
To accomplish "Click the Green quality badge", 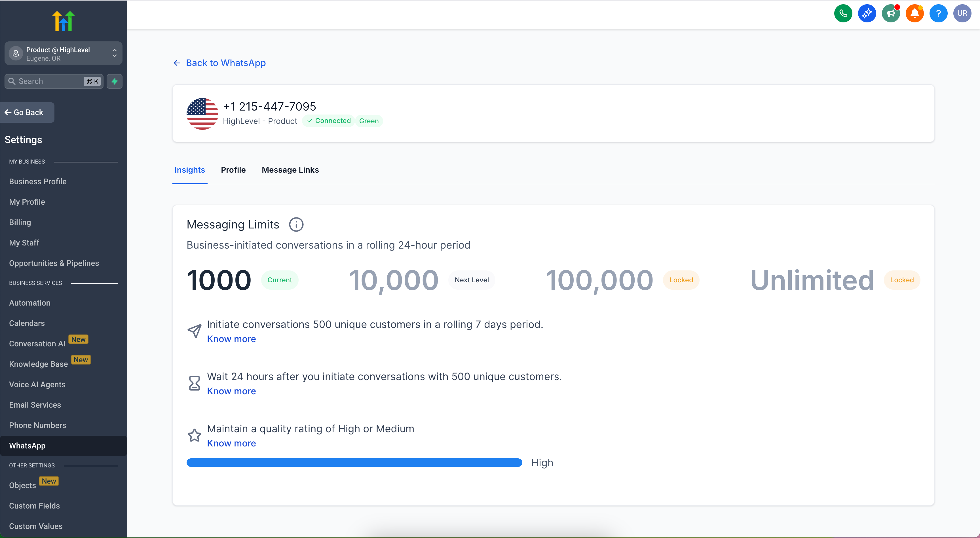I will (x=369, y=121).
